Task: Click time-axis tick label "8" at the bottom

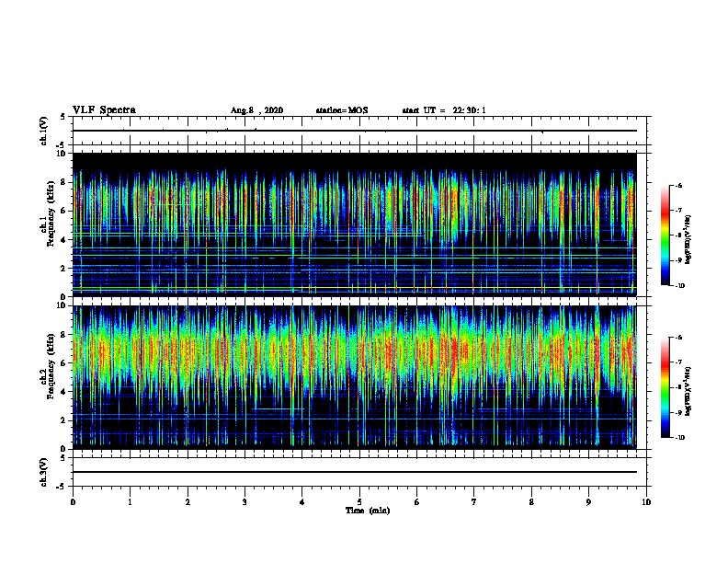Action: tap(531, 501)
